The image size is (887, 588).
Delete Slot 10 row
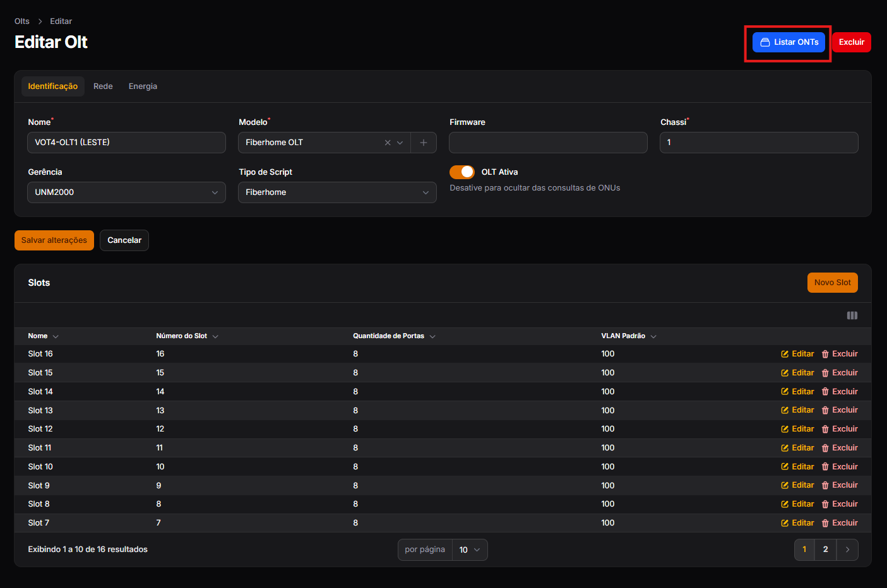coord(840,467)
